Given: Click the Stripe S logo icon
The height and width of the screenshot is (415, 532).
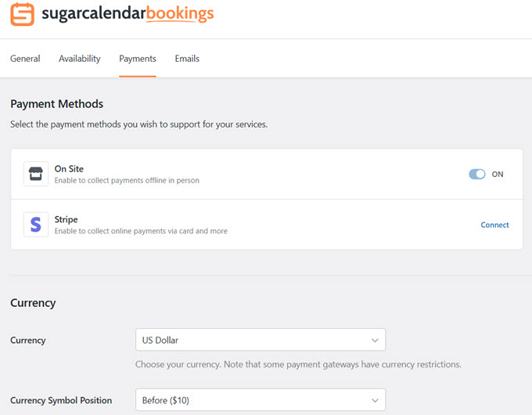Looking at the screenshot, I should 35,225.
